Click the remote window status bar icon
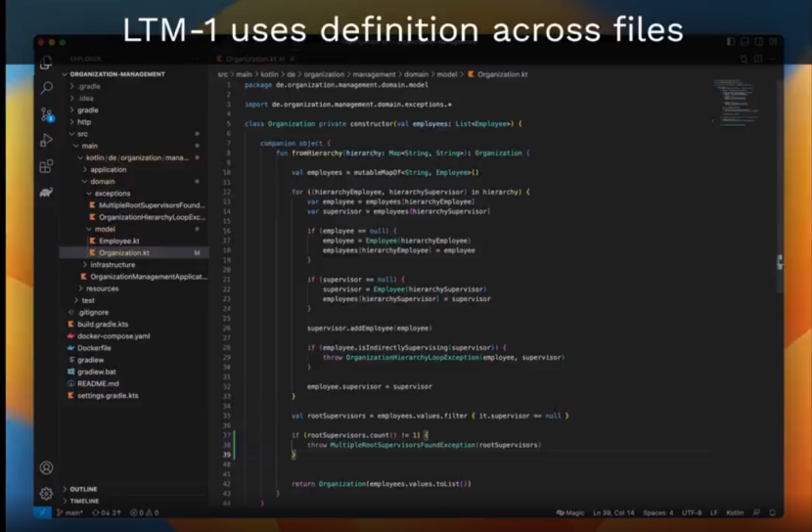The height and width of the screenshot is (532, 812). coord(43,512)
